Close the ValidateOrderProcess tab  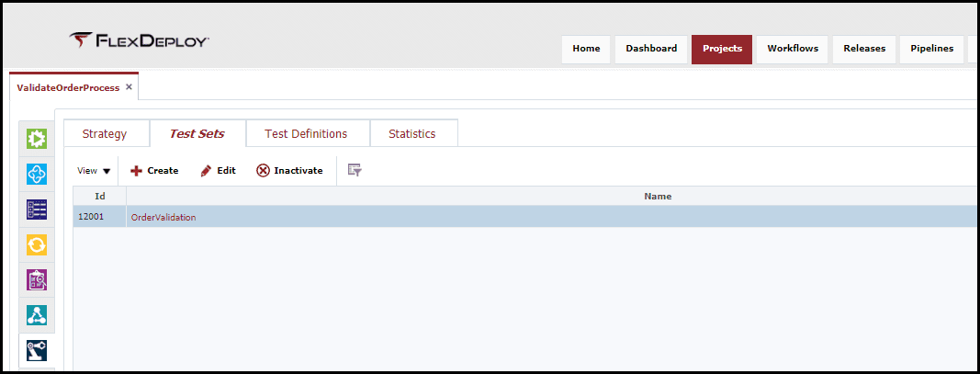(x=129, y=87)
